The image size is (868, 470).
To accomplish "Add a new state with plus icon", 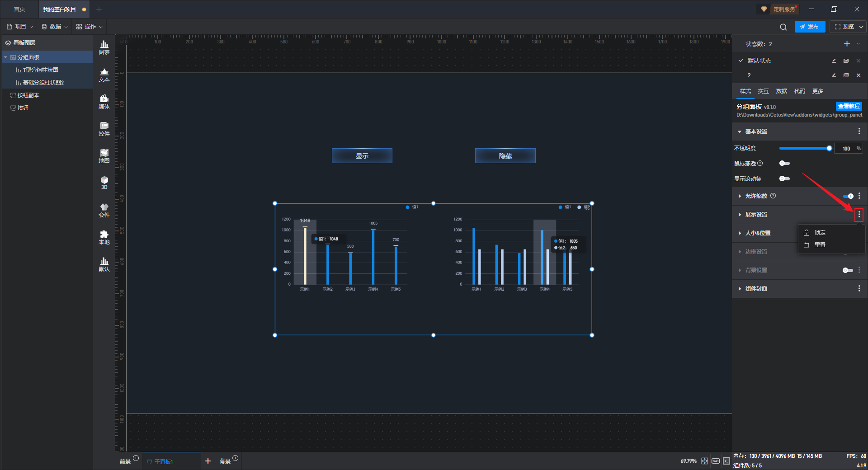I will click(847, 44).
